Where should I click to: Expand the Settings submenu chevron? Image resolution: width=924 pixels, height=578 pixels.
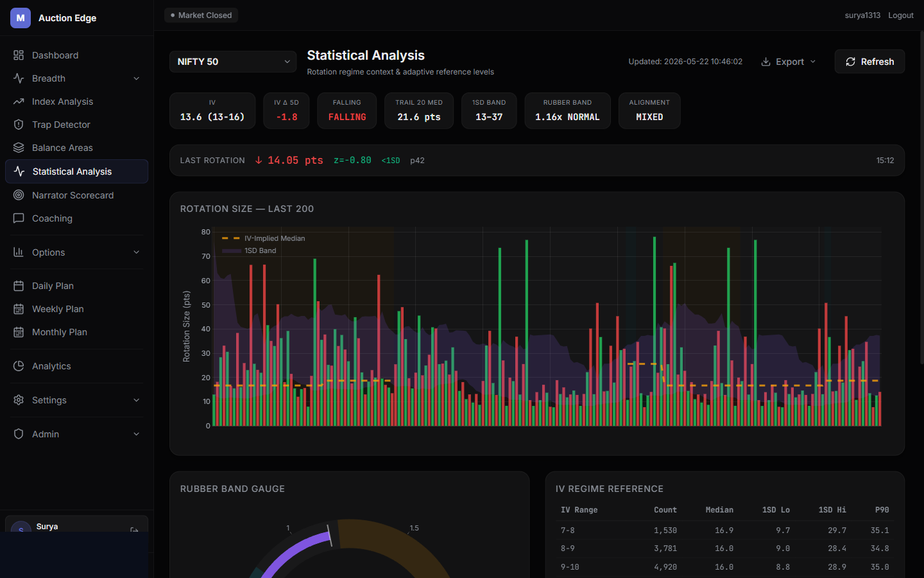136,400
